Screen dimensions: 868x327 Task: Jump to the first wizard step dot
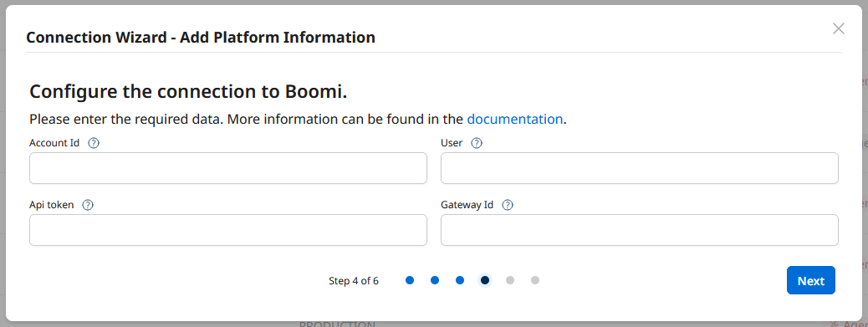tap(410, 280)
